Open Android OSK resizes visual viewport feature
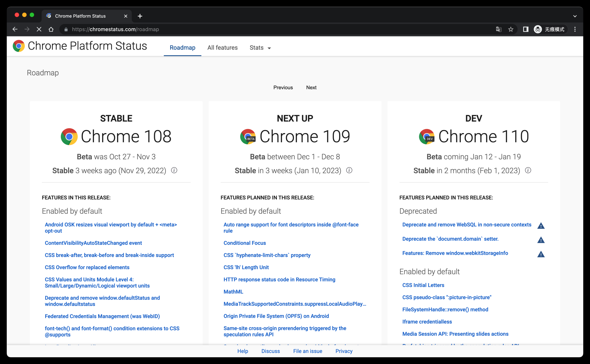Viewport: 590px width, 364px height. tap(111, 228)
